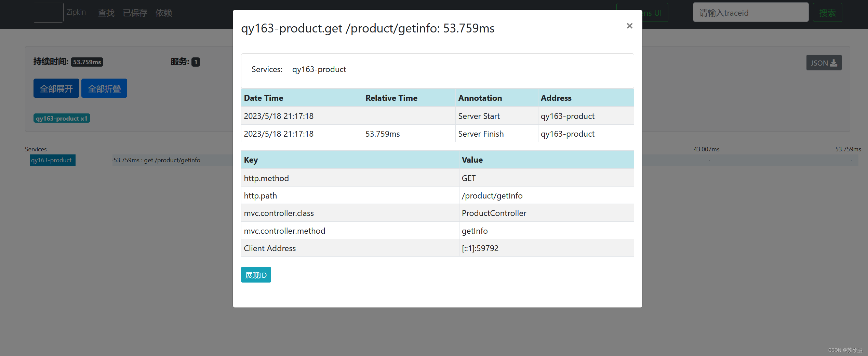
Task: Click the 53.759ms duration badge
Action: pos(87,62)
